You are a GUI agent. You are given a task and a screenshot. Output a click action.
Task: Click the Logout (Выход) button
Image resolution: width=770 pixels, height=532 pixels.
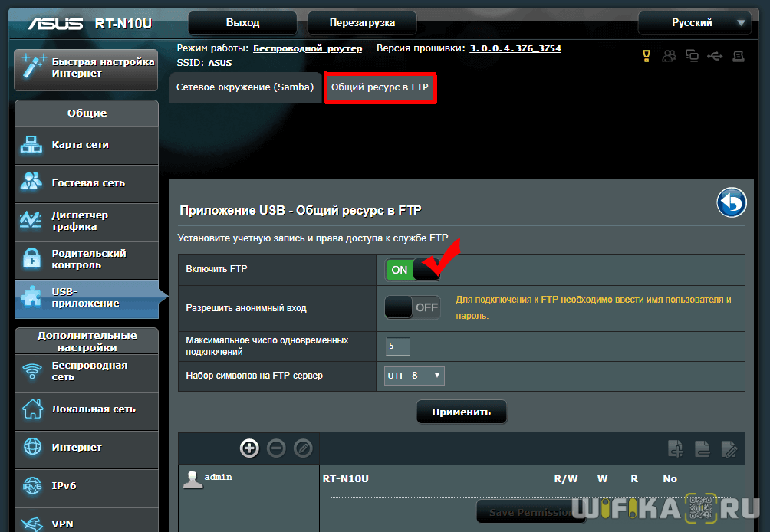pyautogui.click(x=242, y=22)
